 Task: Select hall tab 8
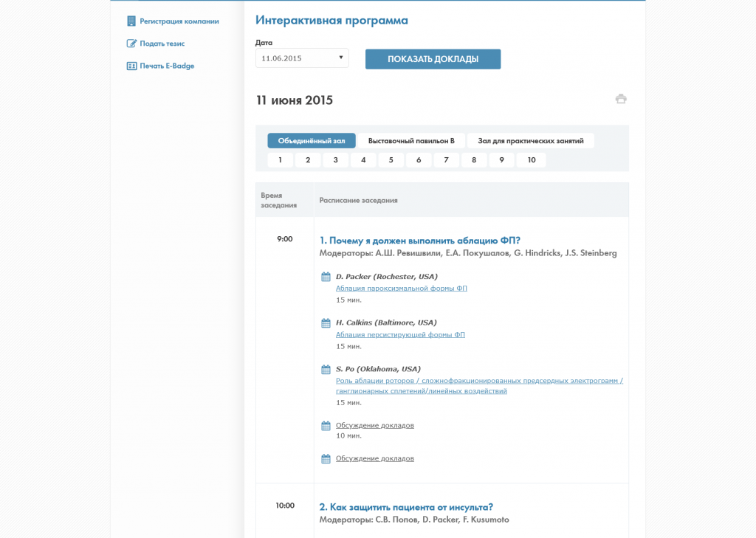[x=474, y=160]
